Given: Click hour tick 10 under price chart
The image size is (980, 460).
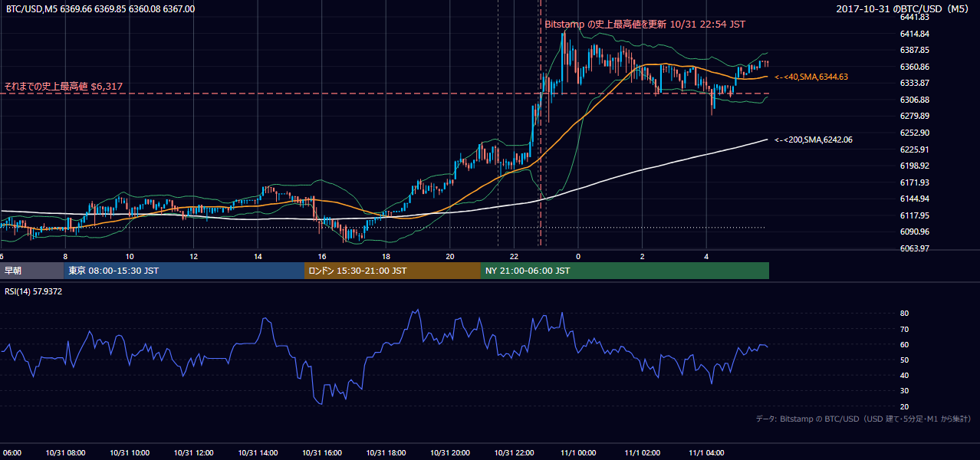Looking at the screenshot, I should tap(130, 257).
